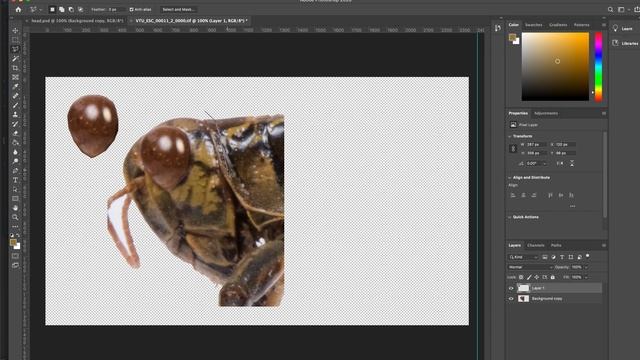The height and width of the screenshot is (360, 640).
Task: Open the blend mode Normal dropdown
Action: pyautogui.click(x=531, y=267)
